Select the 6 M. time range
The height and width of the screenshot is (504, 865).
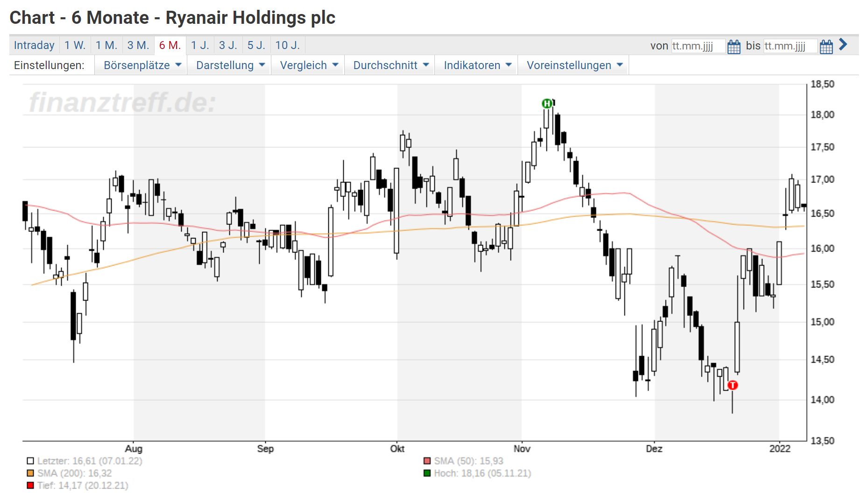click(170, 45)
